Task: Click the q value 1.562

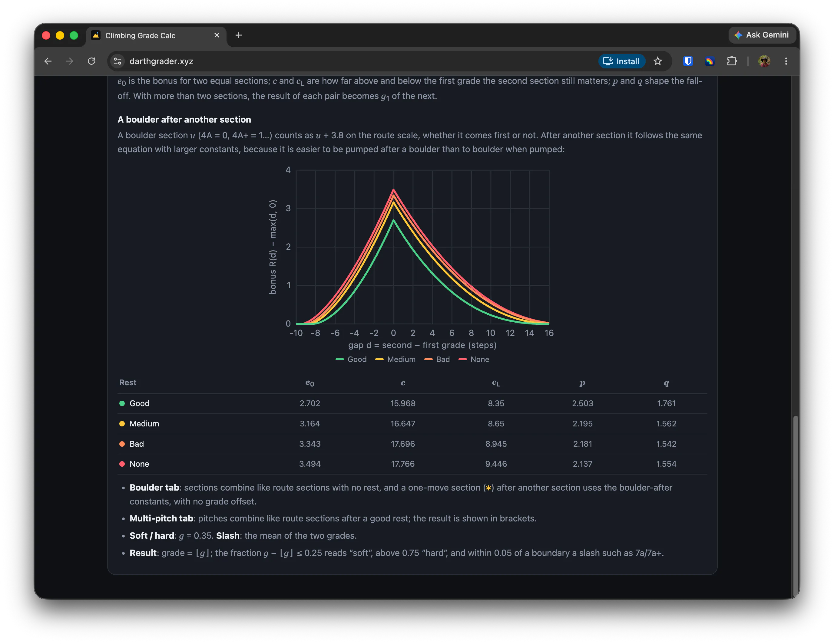Action: tap(666, 423)
